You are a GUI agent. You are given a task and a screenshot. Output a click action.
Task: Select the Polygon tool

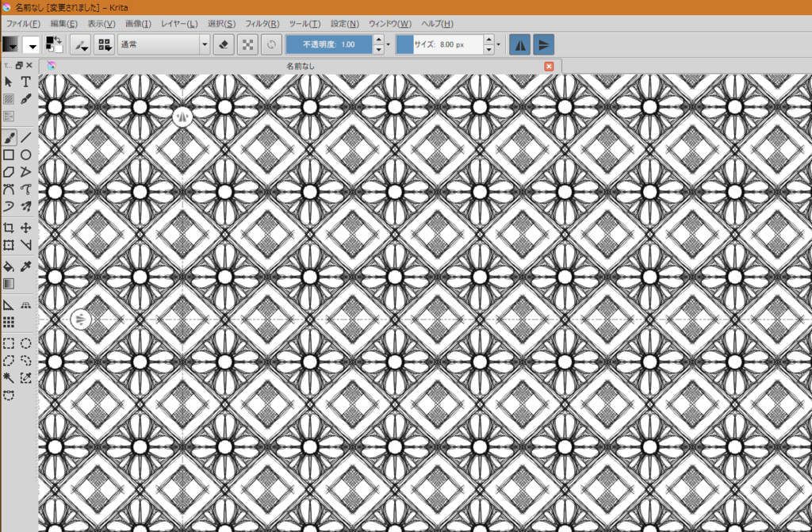(x=9, y=172)
